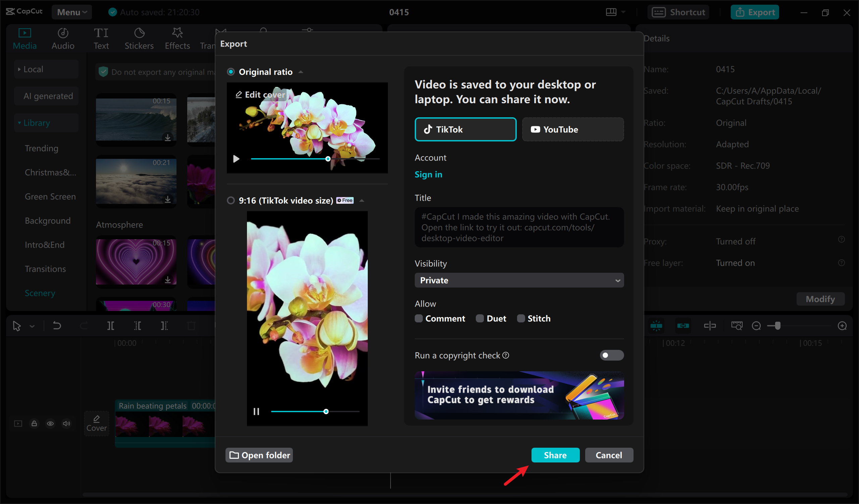Image resolution: width=859 pixels, height=504 pixels.
Task: Mute the track audio speaker icon
Action: 66,423
